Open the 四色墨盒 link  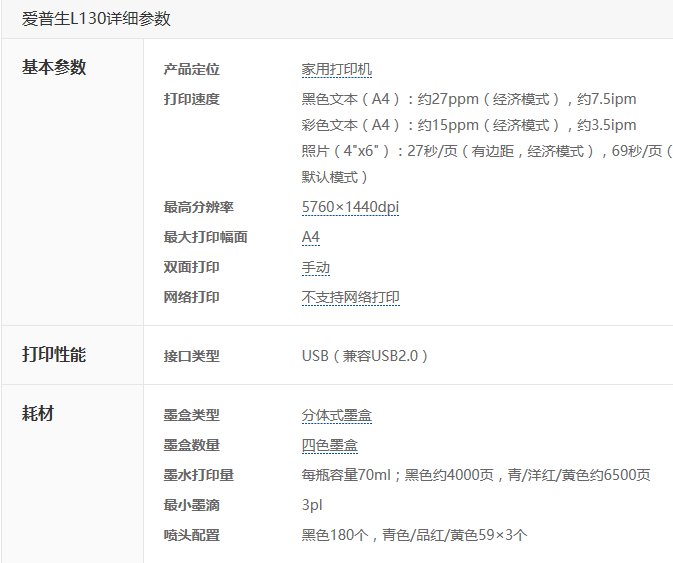tap(329, 445)
